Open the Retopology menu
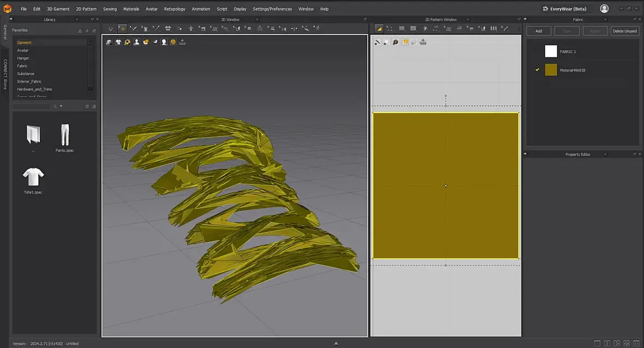 pos(175,9)
